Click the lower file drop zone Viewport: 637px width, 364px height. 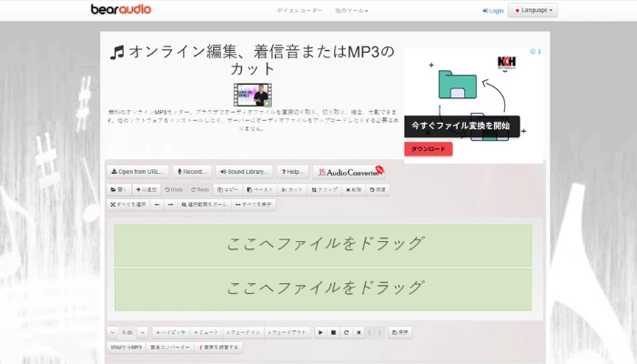[323, 289]
